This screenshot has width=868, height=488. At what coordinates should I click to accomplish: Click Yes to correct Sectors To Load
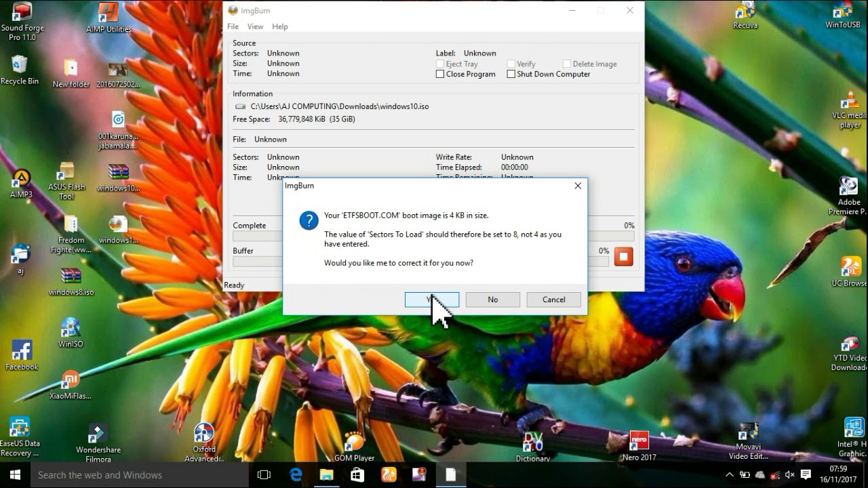(x=432, y=300)
